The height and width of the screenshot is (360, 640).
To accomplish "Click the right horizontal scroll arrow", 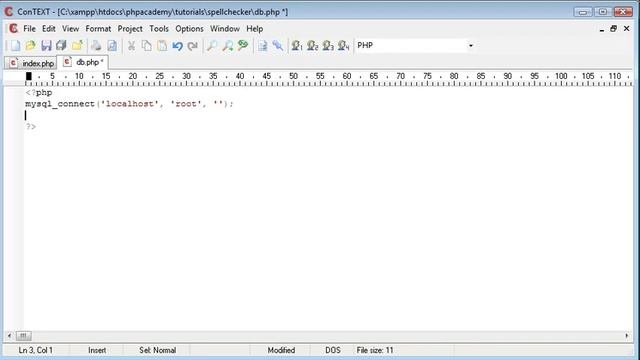I will 627,336.
